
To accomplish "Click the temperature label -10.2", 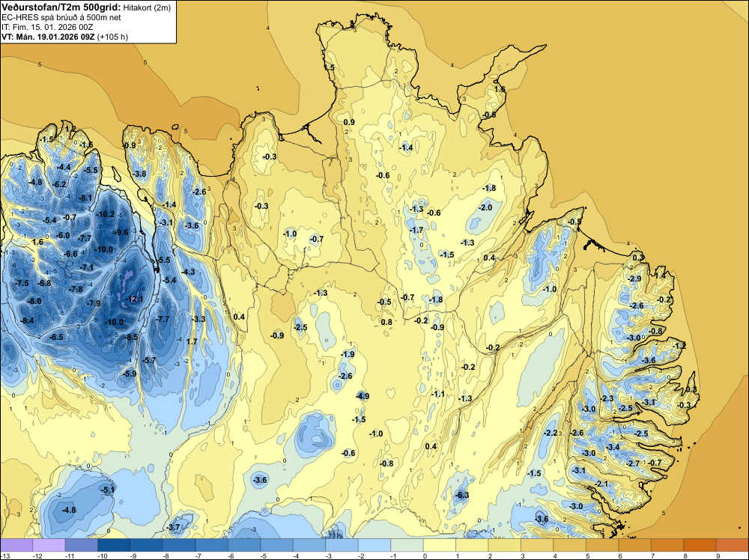I will pyautogui.click(x=105, y=214).
